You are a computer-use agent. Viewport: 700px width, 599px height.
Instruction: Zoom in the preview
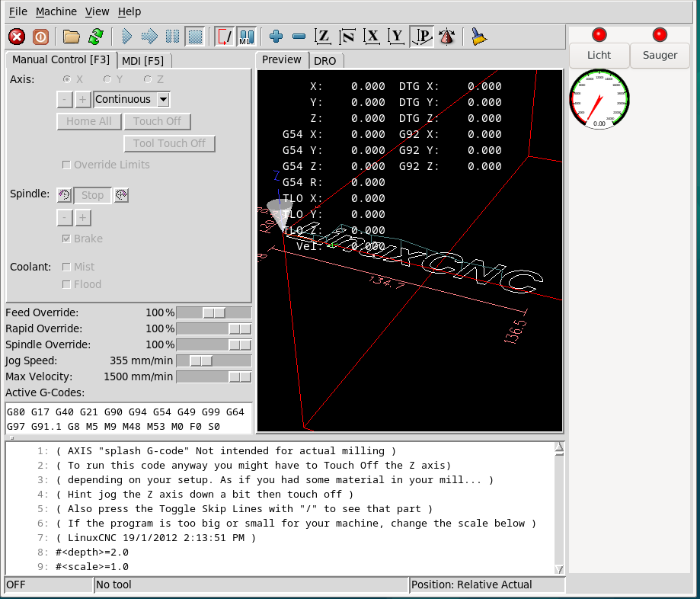coord(276,36)
